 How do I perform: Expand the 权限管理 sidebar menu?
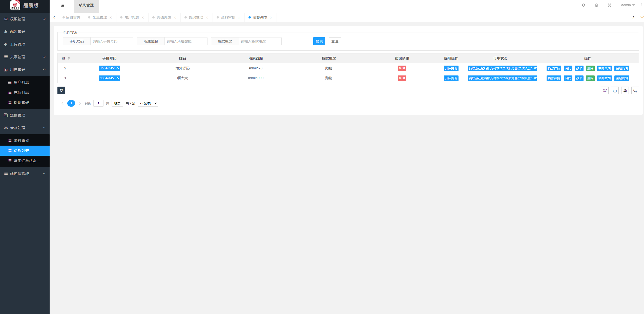(25, 19)
